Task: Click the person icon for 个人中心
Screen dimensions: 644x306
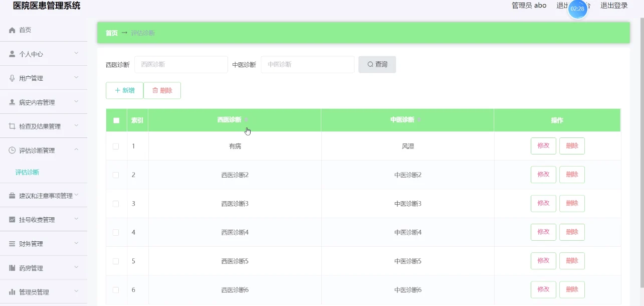Action: pos(13,54)
